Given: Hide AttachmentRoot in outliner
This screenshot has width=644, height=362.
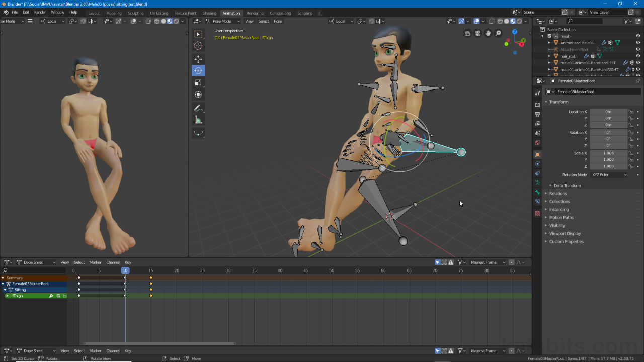Looking at the screenshot, I should pos(638,49).
